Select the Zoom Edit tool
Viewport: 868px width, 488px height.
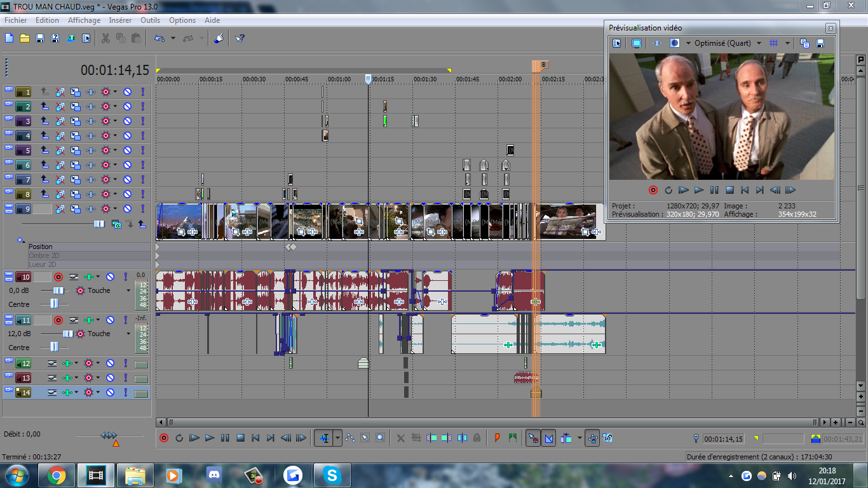click(x=381, y=438)
